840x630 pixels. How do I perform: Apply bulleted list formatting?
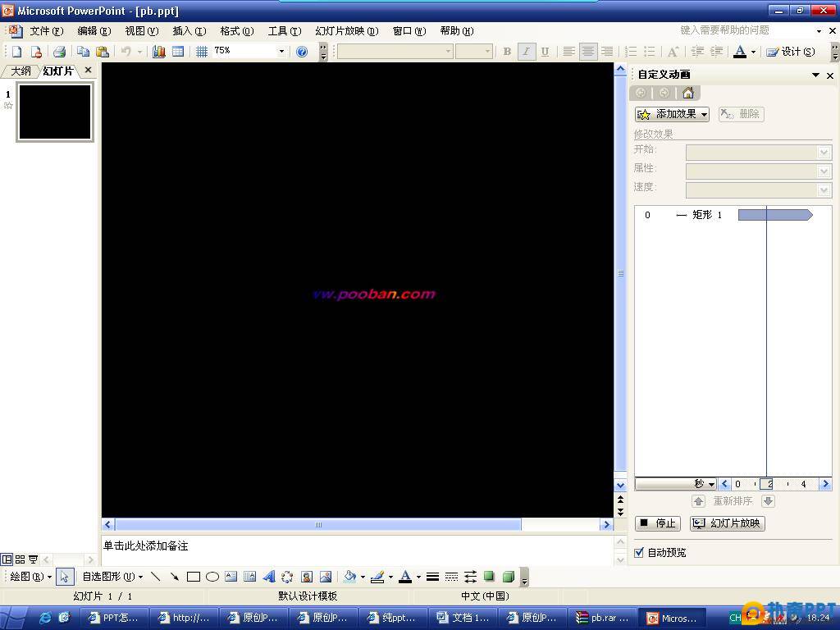pos(650,52)
